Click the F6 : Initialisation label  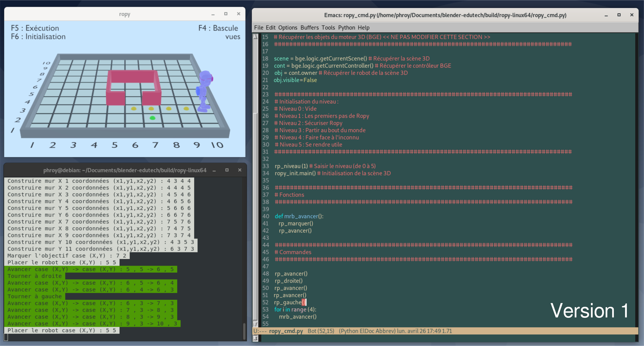[x=38, y=37]
